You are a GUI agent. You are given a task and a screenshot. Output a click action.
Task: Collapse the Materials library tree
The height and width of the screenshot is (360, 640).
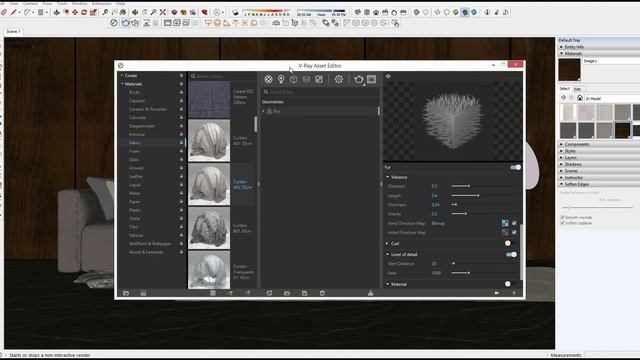click(x=122, y=84)
